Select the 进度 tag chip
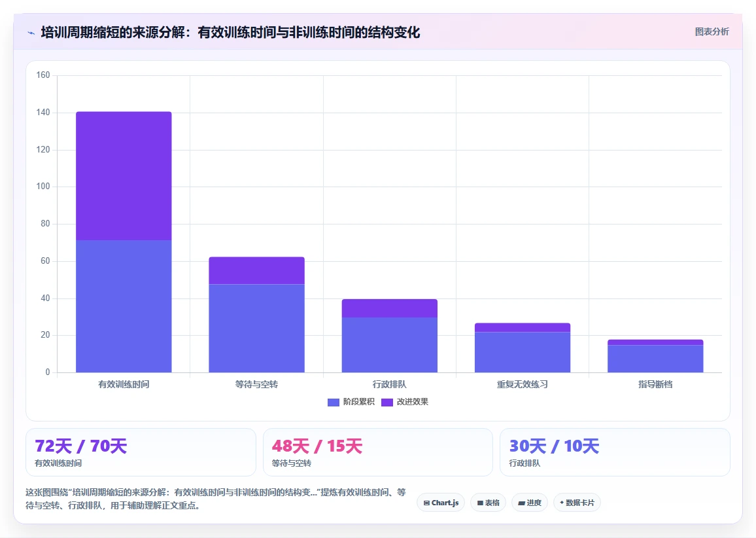The width and height of the screenshot is (756, 538). [529, 503]
